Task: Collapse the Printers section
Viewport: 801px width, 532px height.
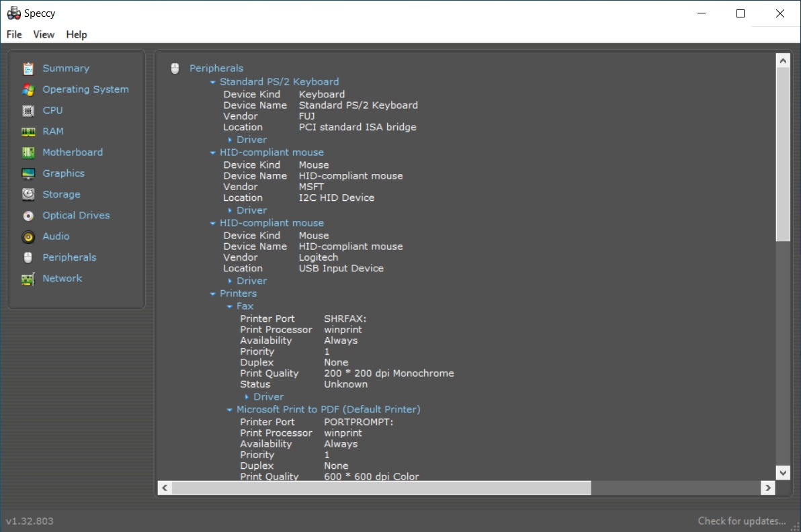Action: click(212, 294)
